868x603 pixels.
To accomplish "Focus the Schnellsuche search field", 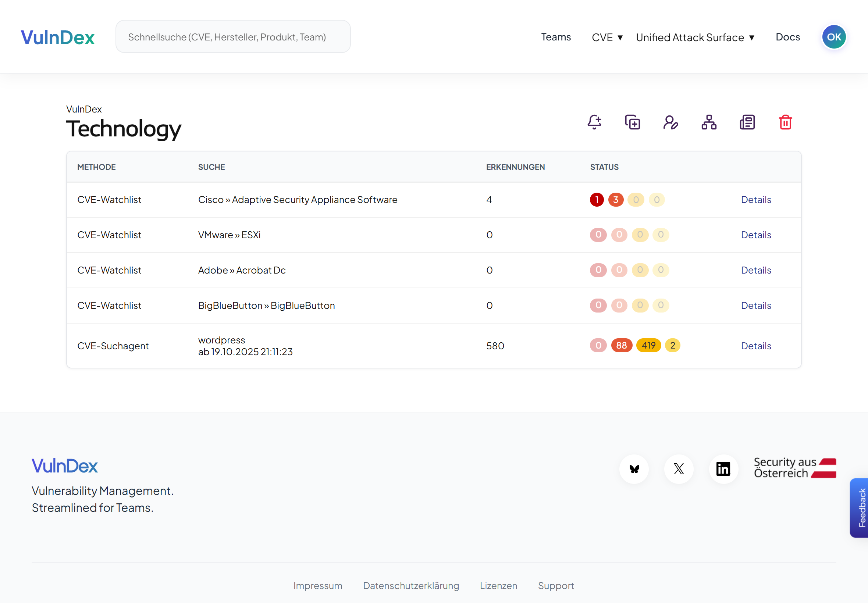I will coord(233,37).
